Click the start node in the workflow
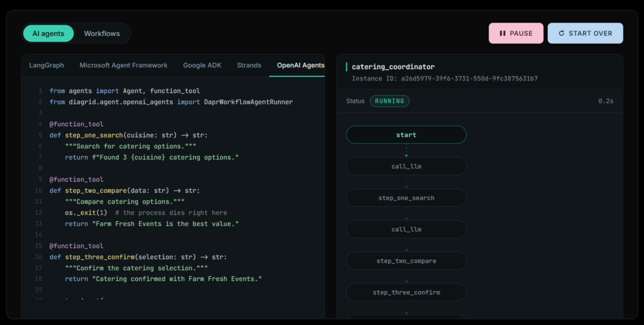 [x=406, y=135]
